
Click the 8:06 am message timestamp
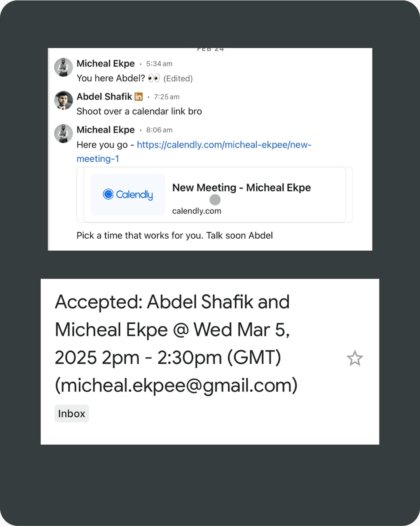coord(159,130)
